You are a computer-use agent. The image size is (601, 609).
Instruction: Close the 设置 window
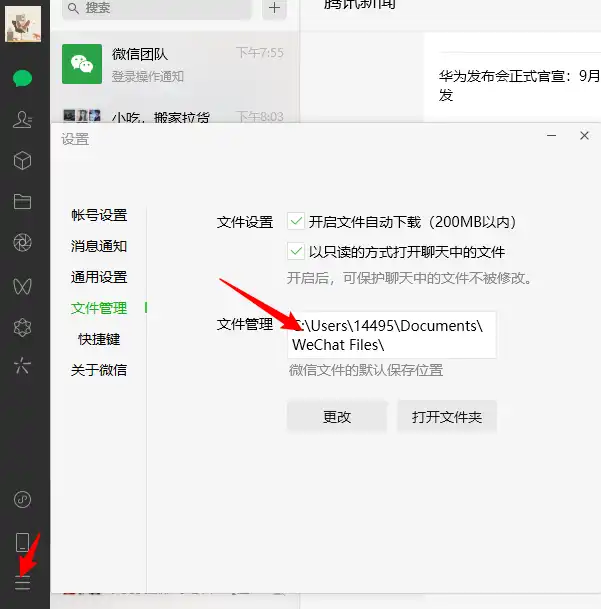click(x=584, y=136)
